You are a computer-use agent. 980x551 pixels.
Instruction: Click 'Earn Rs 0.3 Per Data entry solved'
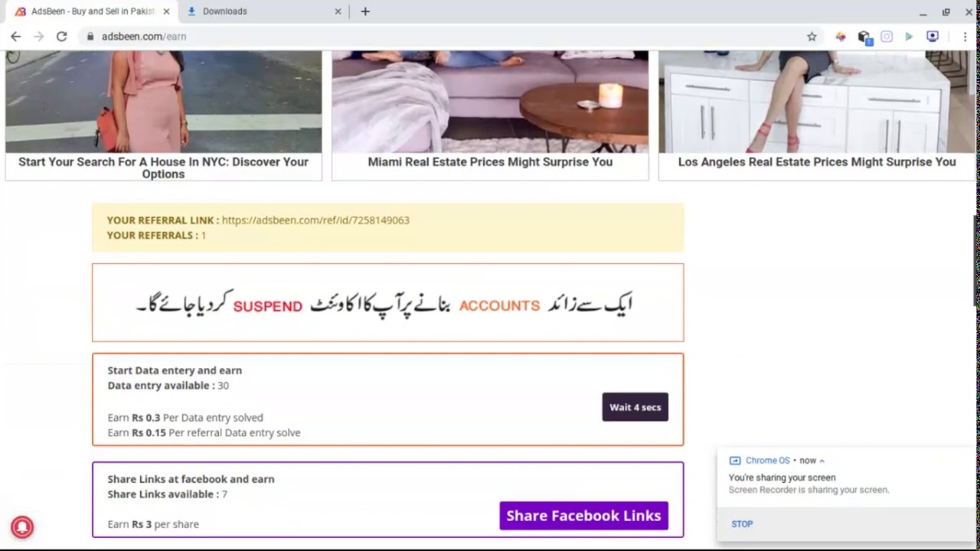185,418
